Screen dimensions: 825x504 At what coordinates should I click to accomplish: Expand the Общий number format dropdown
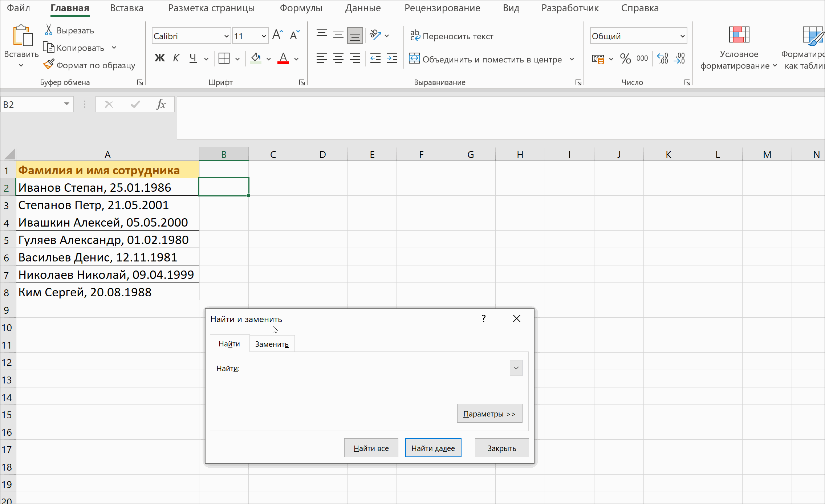click(682, 36)
